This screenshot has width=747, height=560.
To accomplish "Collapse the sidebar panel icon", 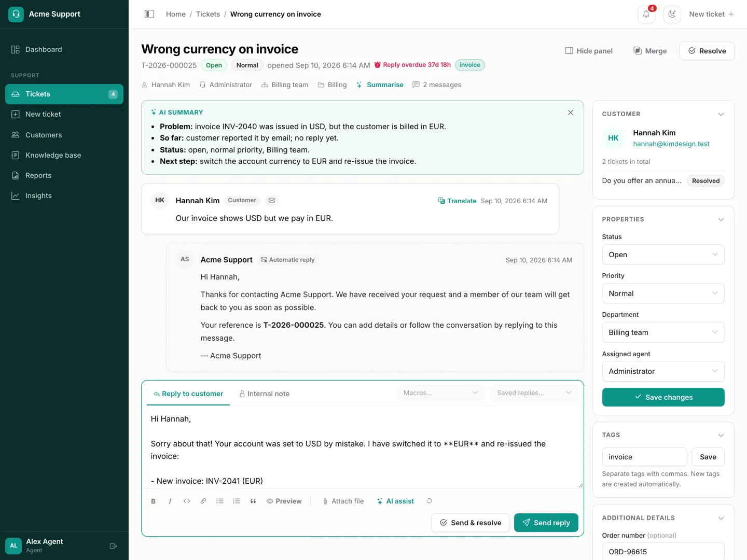I will (149, 14).
